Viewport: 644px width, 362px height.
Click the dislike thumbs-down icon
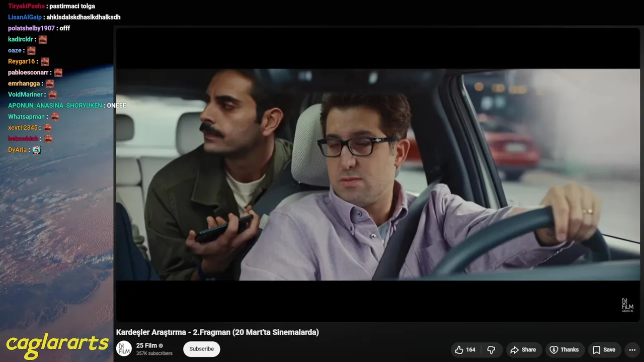point(492,350)
